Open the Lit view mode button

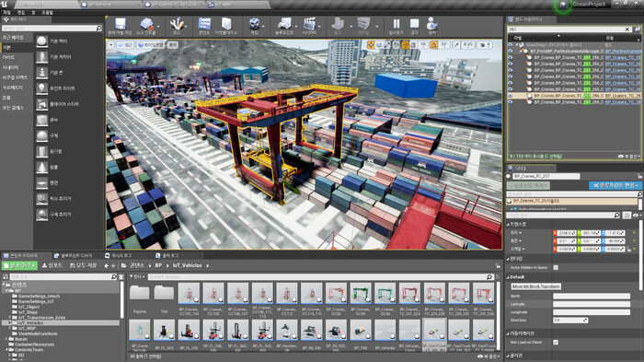pyautogui.click(x=150, y=45)
